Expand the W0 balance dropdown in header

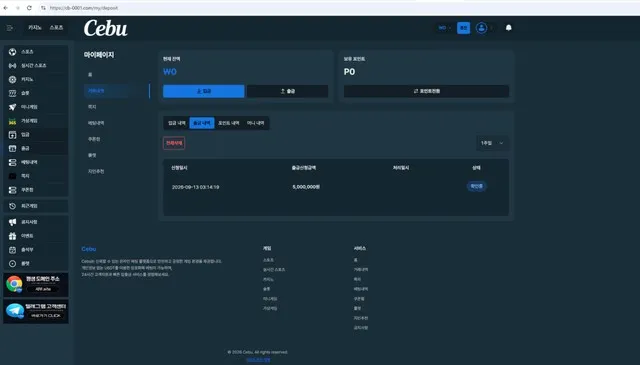click(444, 28)
